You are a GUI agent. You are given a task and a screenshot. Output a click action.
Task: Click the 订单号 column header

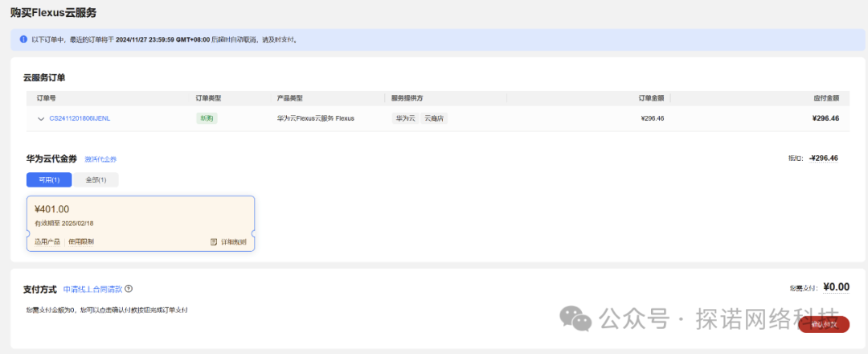[x=47, y=98]
